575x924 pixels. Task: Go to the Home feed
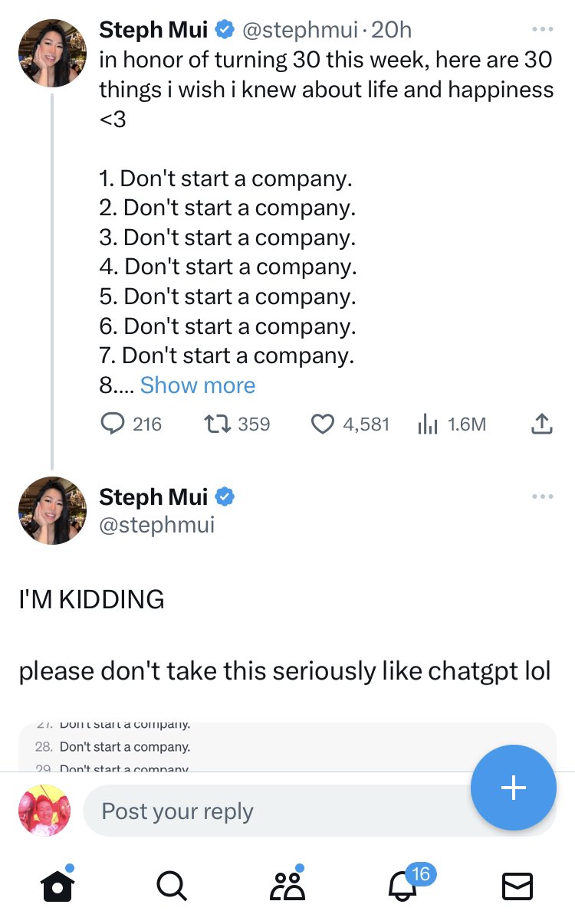[57, 886]
